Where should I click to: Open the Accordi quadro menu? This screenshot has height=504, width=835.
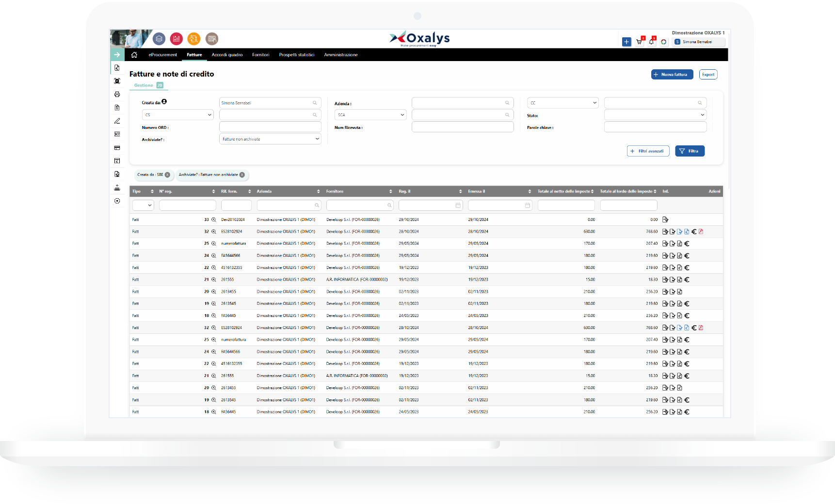click(x=227, y=55)
